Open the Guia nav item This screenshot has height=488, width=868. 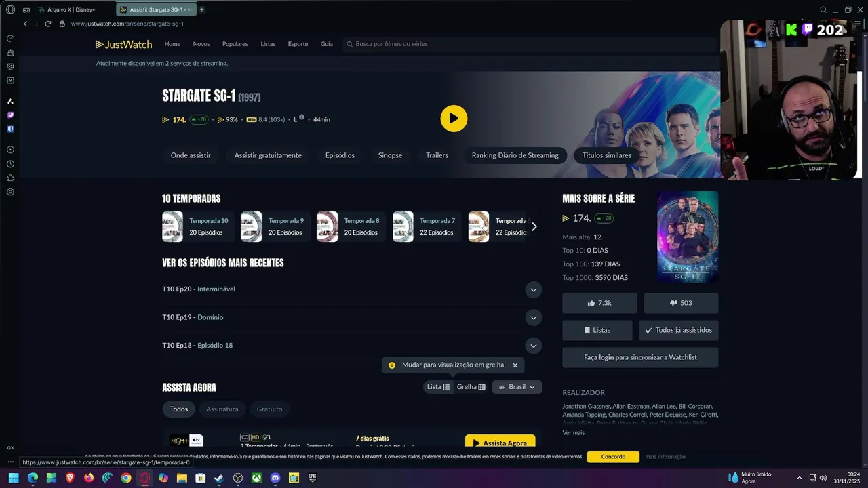point(327,44)
